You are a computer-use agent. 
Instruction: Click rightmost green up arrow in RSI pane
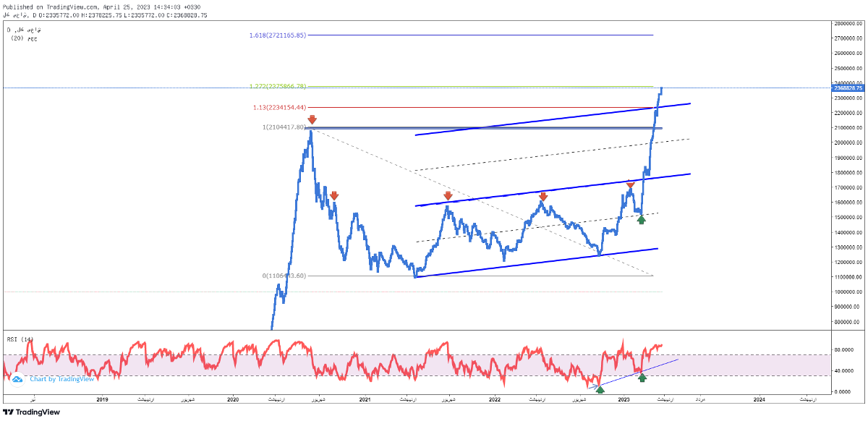(x=642, y=378)
